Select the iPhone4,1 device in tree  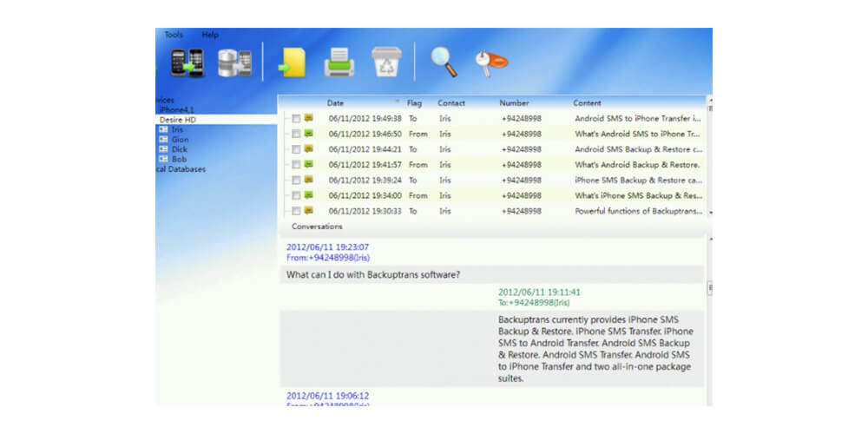(x=176, y=110)
